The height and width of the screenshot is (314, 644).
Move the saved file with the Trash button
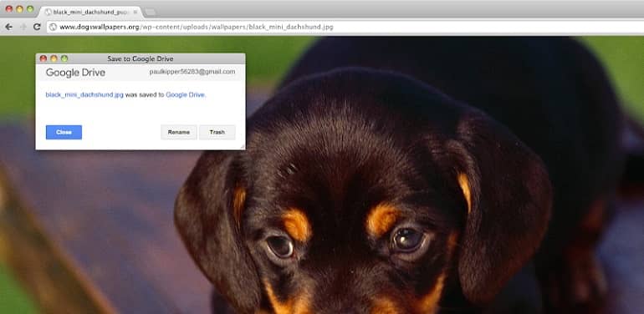pos(217,133)
